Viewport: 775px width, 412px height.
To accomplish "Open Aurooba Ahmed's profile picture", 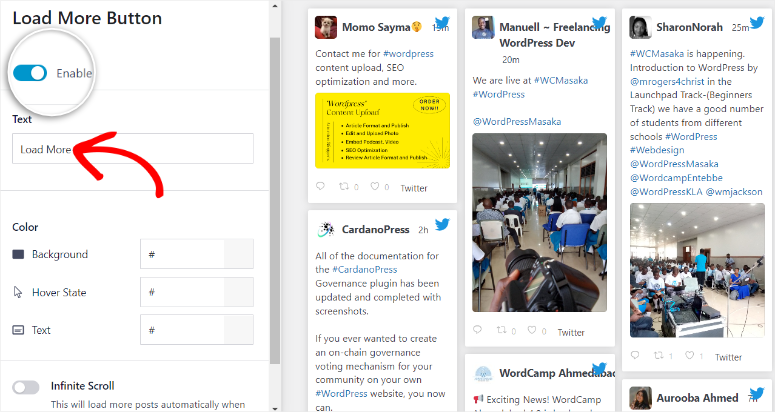I will click(640, 398).
